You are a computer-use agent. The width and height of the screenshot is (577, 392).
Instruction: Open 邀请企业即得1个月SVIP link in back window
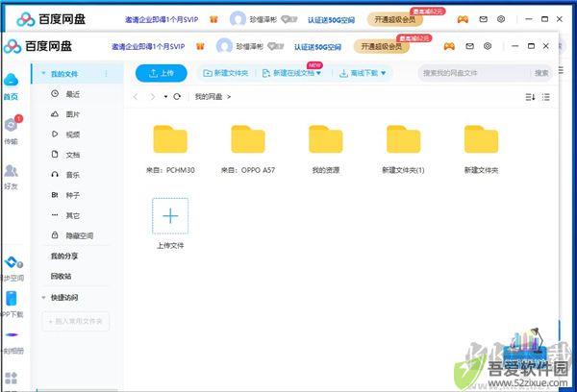point(162,19)
